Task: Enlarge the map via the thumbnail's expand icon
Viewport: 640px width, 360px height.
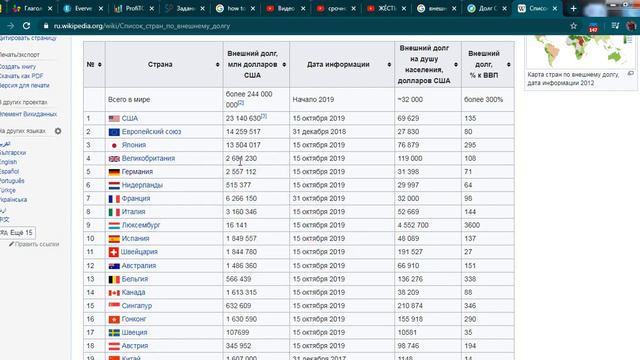Action: tap(631, 73)
